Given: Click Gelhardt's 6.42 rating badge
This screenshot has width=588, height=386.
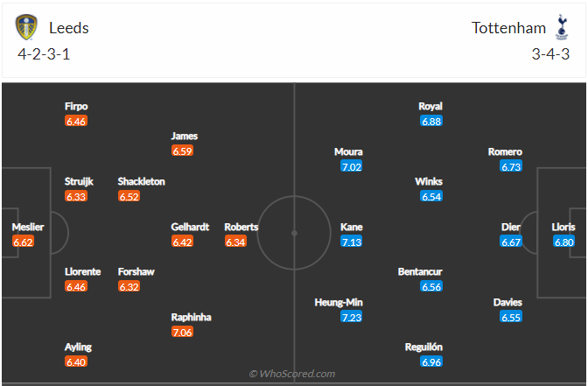Looking at the screenshot, I should (182, 242).
